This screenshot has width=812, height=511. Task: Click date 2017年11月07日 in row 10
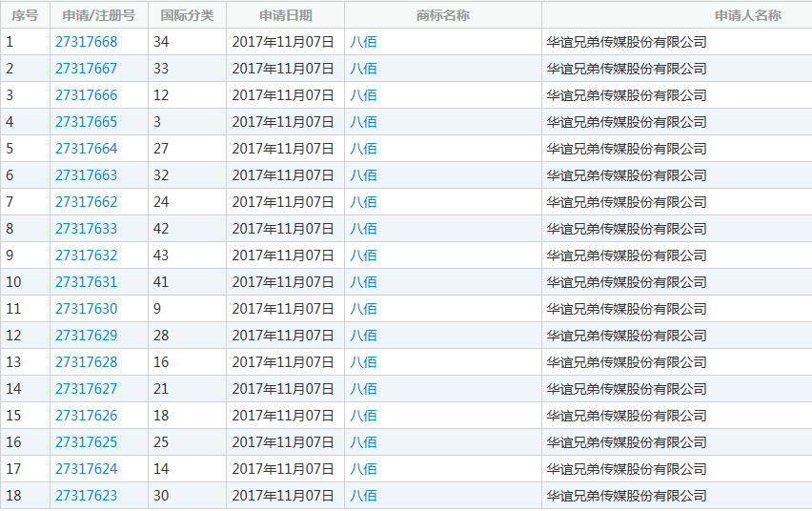283,282
